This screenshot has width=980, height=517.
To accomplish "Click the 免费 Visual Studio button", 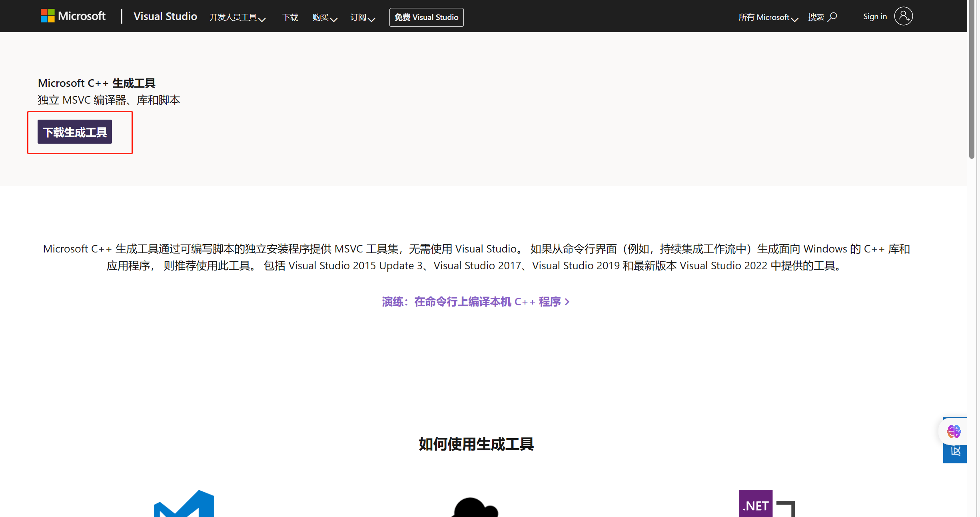I will pyautogui.click(x=426, y=17).
